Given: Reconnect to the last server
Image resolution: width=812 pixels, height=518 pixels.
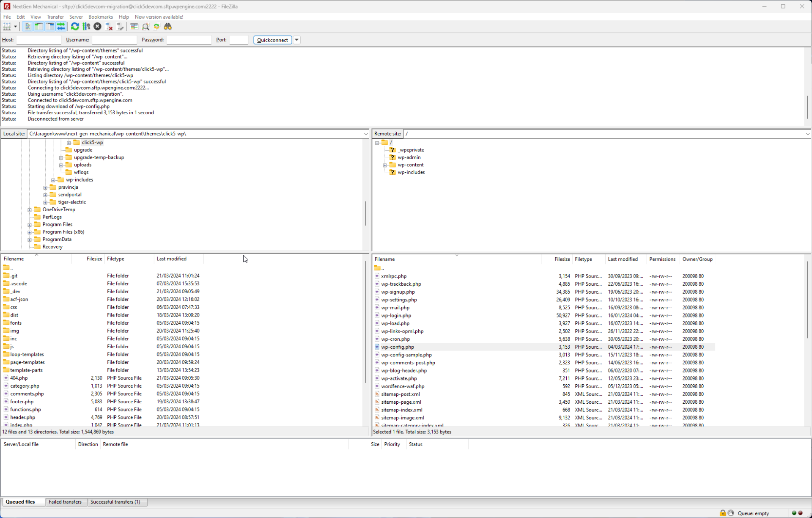Looking at the screenshot, I should click(120, 27).
